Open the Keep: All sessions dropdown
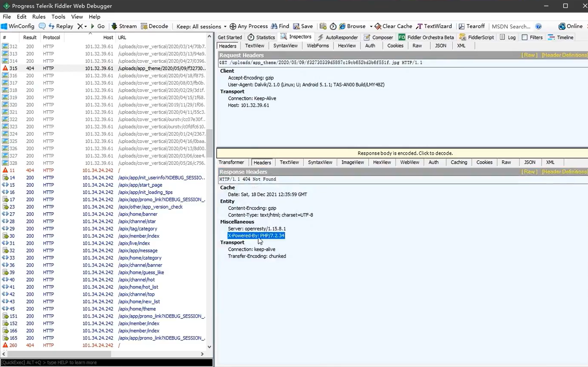 (201, 26)
